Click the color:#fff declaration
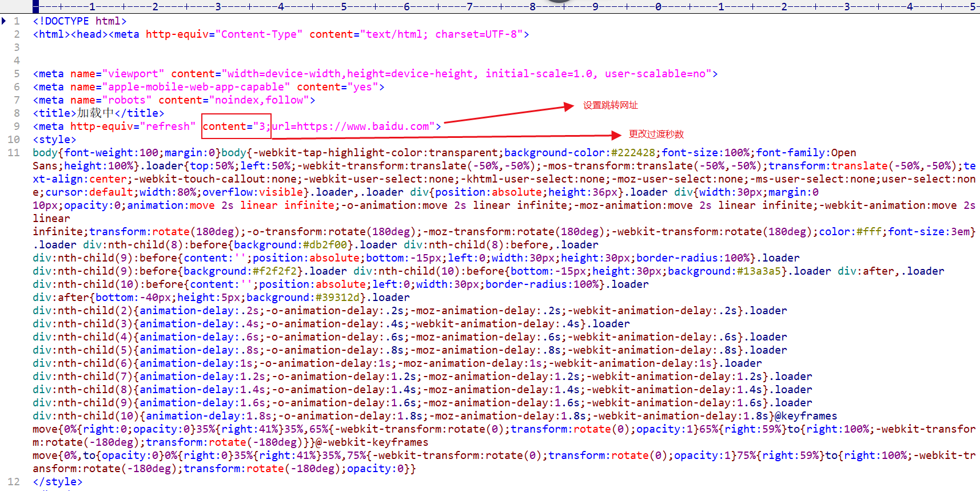980x491 pixels. coord(850,232)
